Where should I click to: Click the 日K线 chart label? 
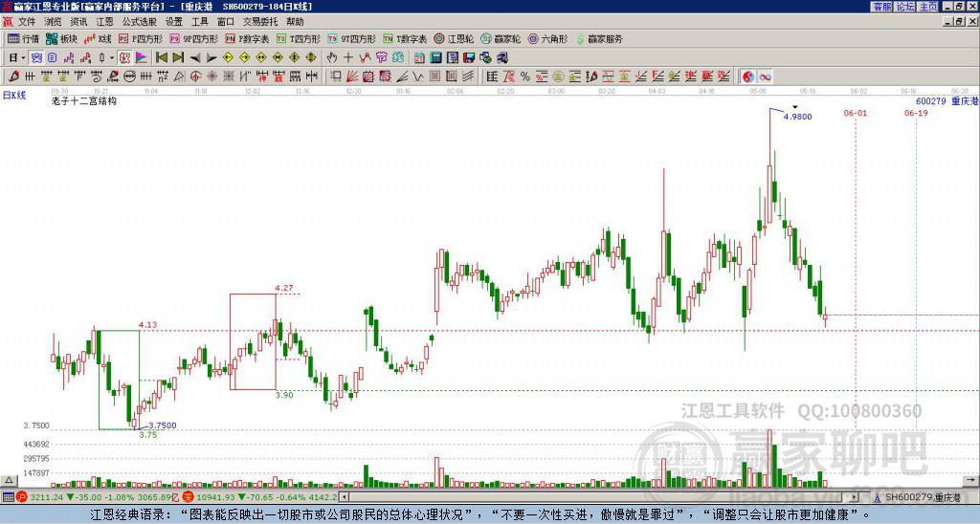tap(14, 96)
